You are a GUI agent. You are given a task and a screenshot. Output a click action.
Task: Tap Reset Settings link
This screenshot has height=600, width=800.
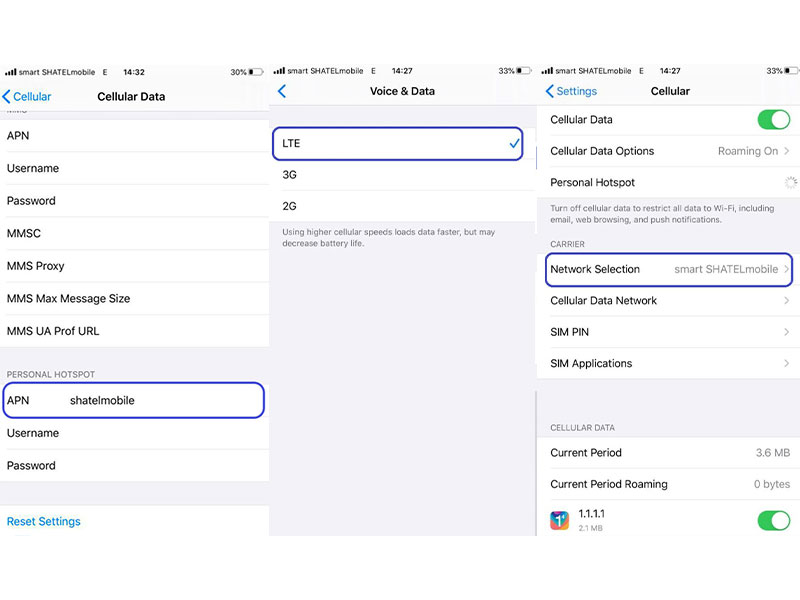click(44, 521)
